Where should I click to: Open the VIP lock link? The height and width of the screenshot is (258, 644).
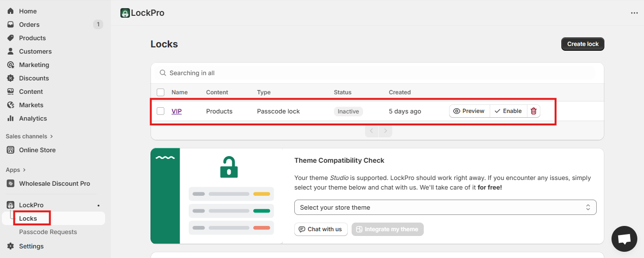[x=176, y=111]
